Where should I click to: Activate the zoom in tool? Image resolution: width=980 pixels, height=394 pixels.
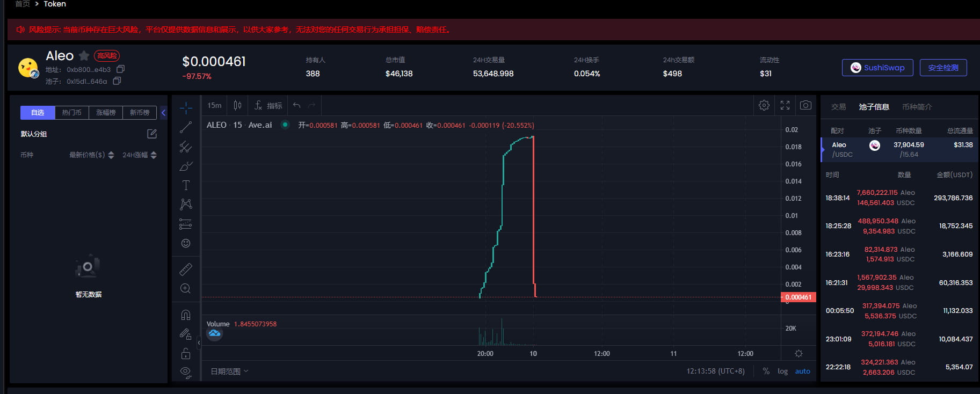point(186,288)
